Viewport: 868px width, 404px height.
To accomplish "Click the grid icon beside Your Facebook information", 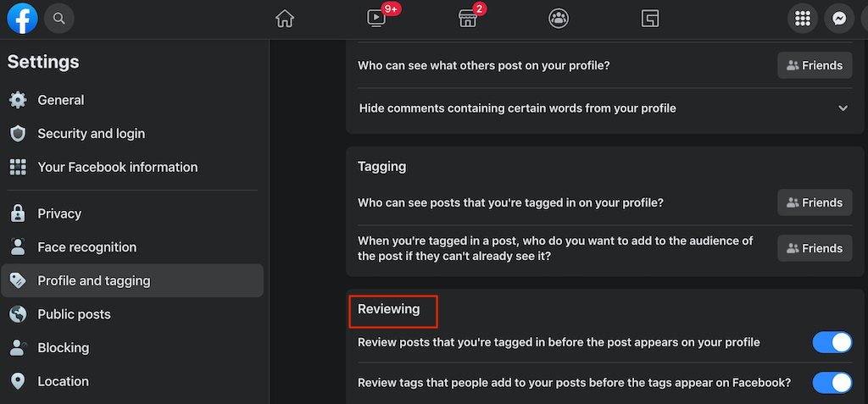I will [19, 167].
